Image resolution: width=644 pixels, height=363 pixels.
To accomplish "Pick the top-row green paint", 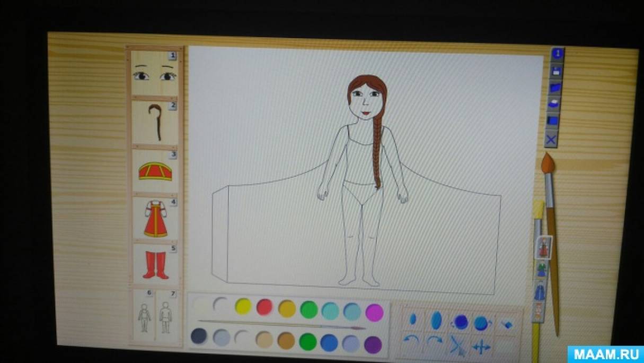I will (x=308, y=309).
